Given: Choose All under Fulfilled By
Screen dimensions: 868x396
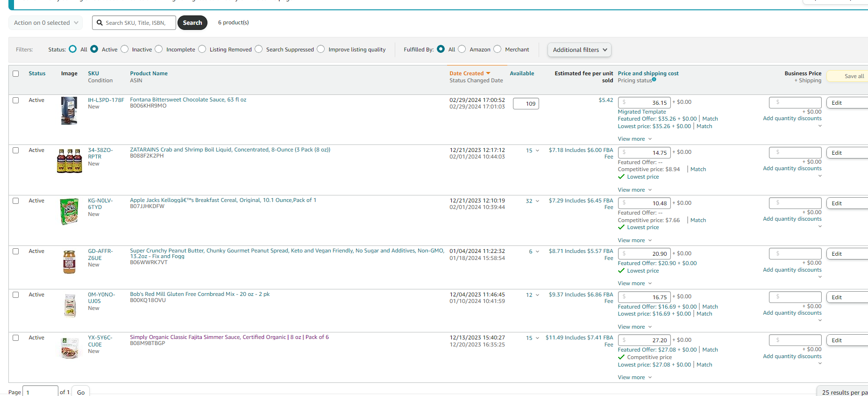Looking at the screenshot, I should pos(441,49).
